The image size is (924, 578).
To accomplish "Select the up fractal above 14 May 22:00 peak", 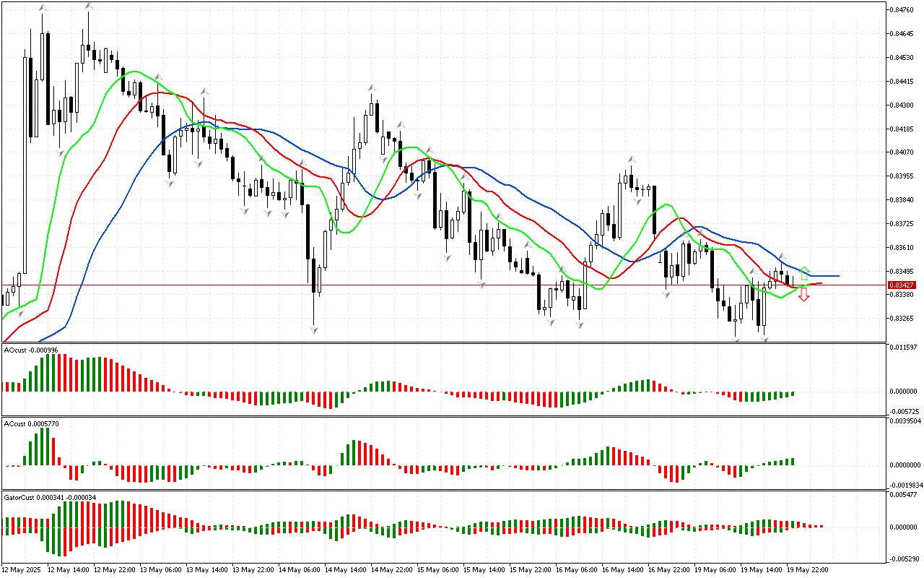I will tap(372, 87).
